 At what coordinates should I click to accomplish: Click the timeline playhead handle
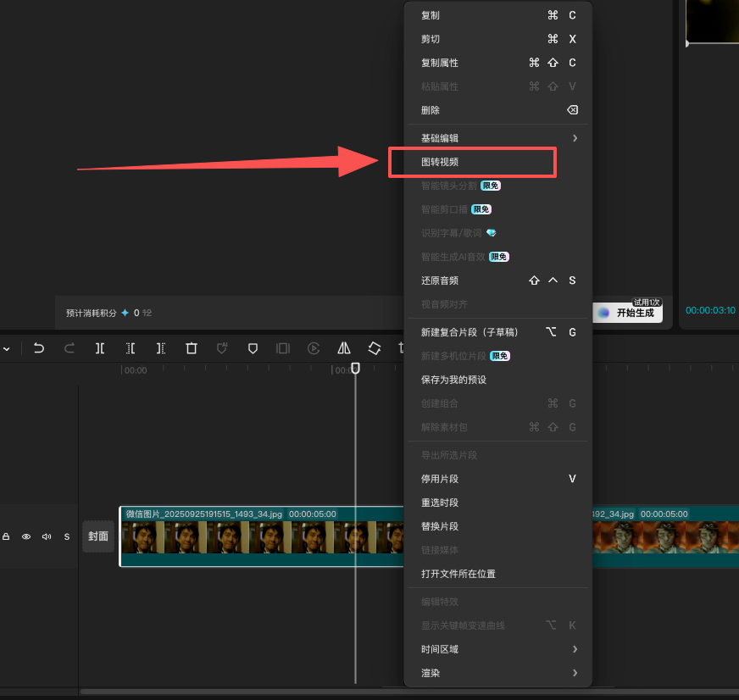356,368
